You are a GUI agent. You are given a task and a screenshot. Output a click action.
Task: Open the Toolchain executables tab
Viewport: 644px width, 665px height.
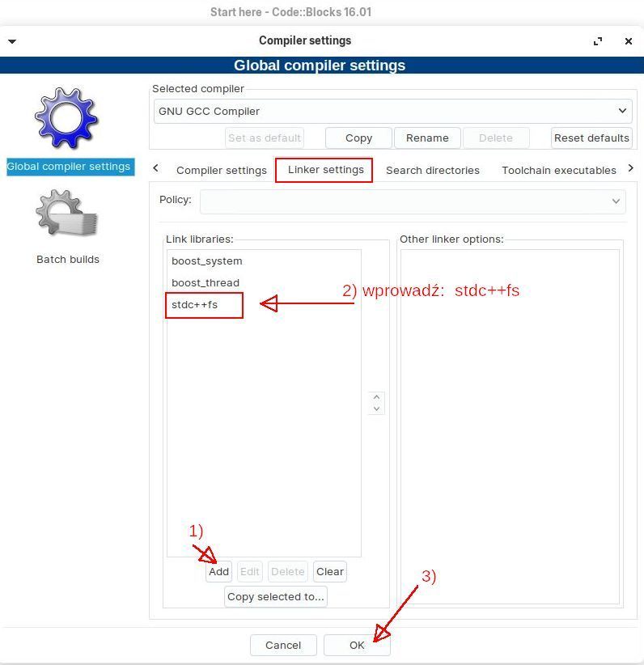coord(559,170)
